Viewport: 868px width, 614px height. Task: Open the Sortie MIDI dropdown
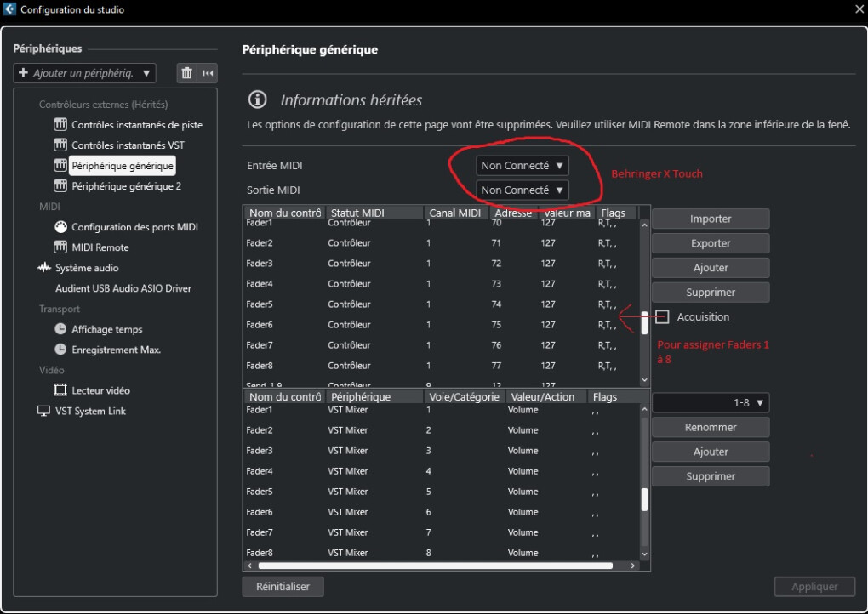click(522, 190)
